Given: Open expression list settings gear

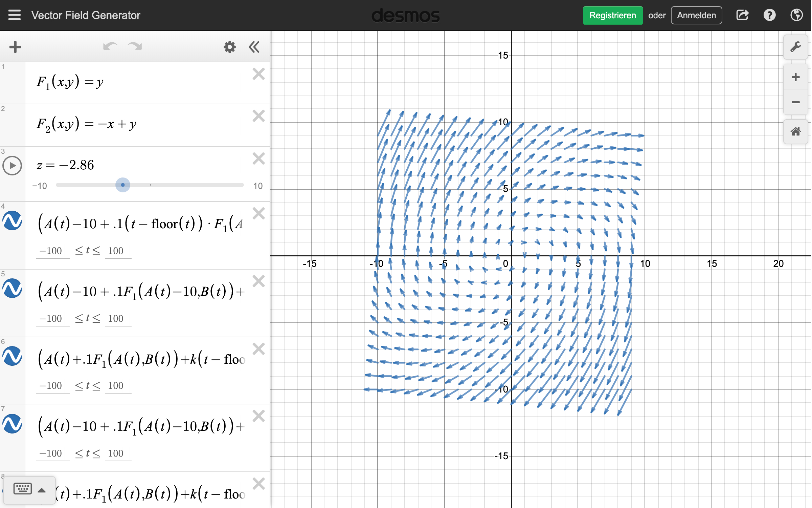Looking at the screenshot, I should pos(230,47).
